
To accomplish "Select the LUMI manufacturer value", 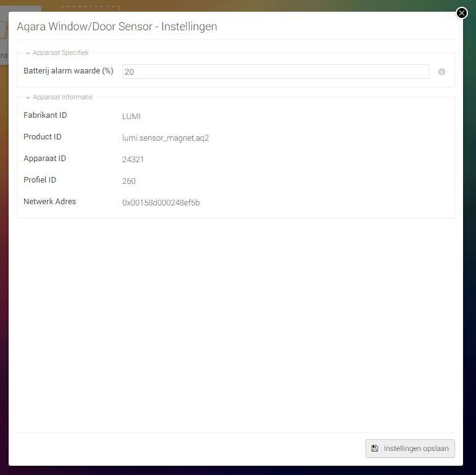I will pyautogui.click(x=132, y=116).
